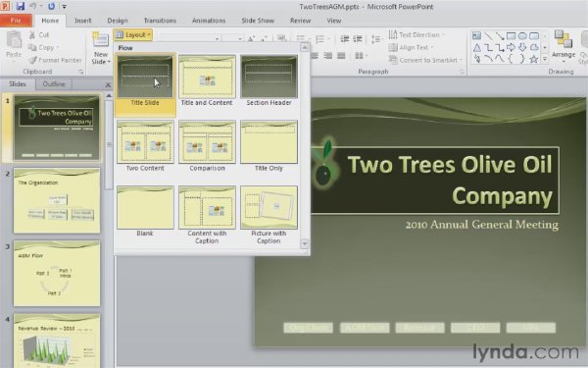Save the presentation from the Quick Access Toolbar
The width and height of the screenshot is (588, 368).
20,6
